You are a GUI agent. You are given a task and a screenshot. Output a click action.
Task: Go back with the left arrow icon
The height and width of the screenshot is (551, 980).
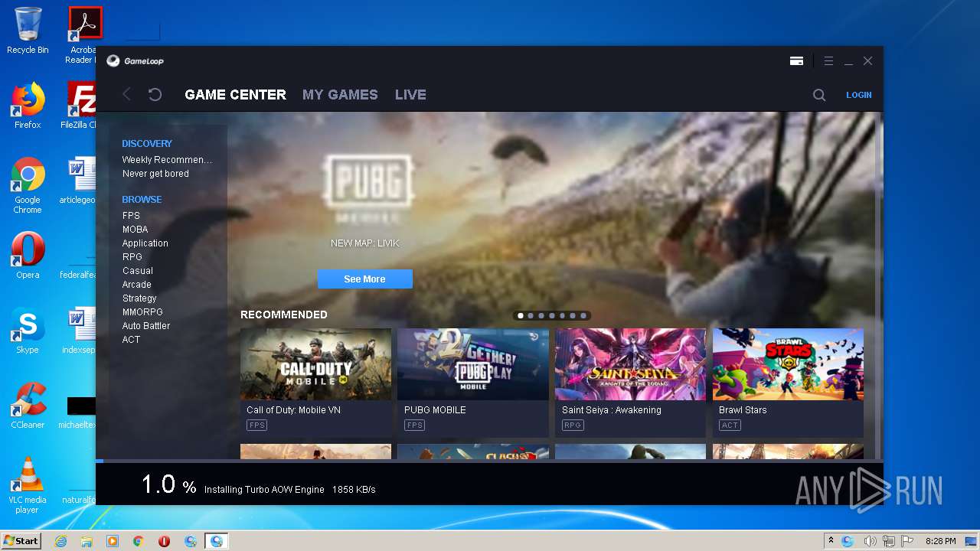click(127, 94)
